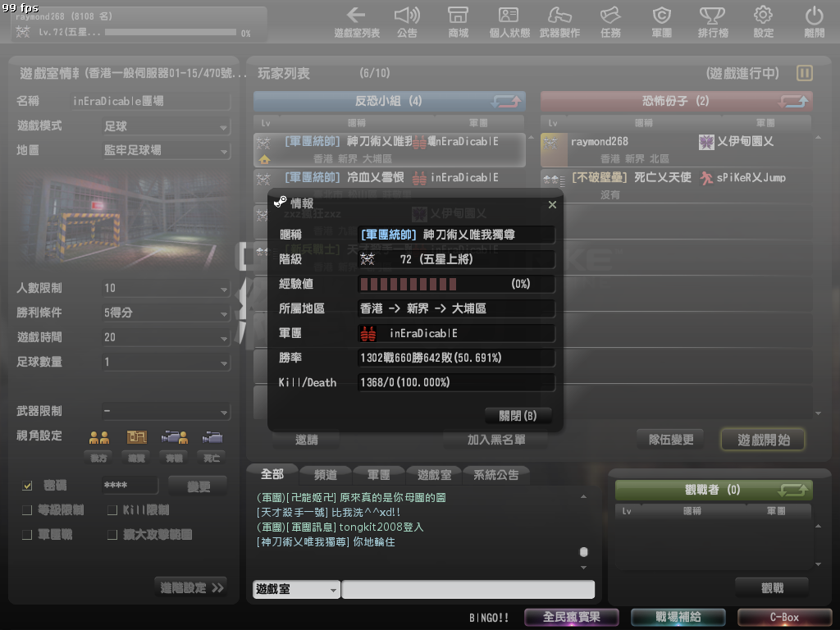Click the player level progress bar at top

(x=171, y=33)
